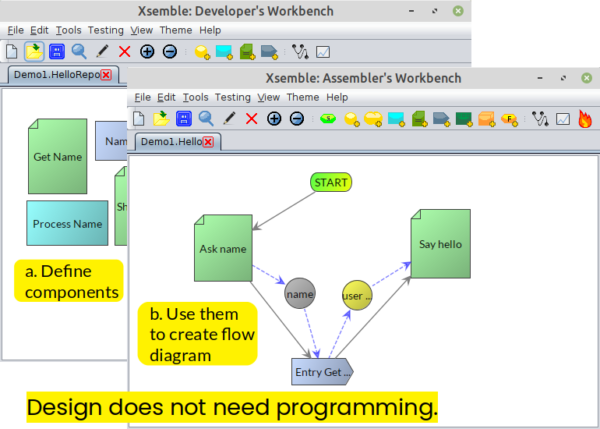The height and width of the screenshot is (429, 600).
Task: Open Testing menu in Assembler's Workbench
Action: pos(232,97)
